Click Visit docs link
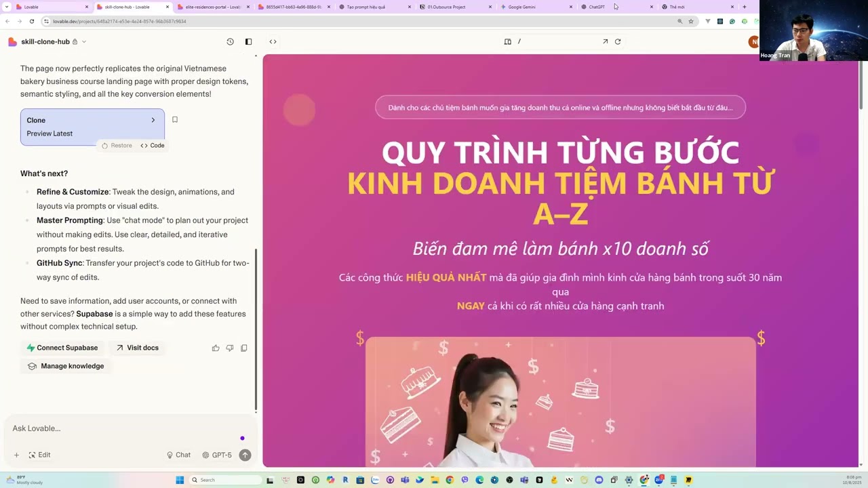 point(137,348)
